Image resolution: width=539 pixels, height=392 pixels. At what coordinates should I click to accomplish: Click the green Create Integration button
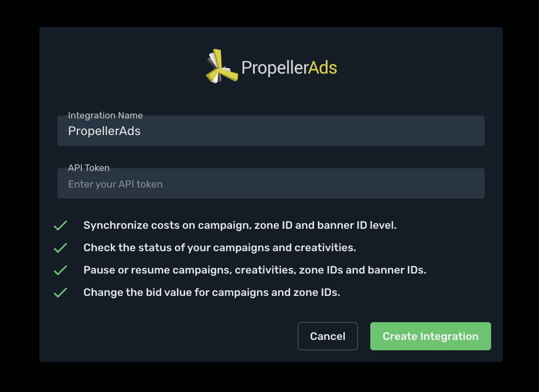[431, 336]
